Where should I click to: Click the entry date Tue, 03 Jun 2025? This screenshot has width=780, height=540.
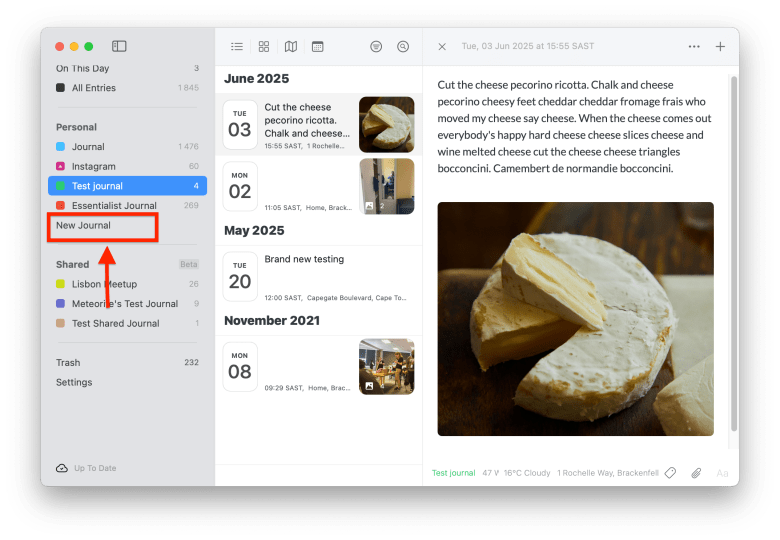[528, 46]
